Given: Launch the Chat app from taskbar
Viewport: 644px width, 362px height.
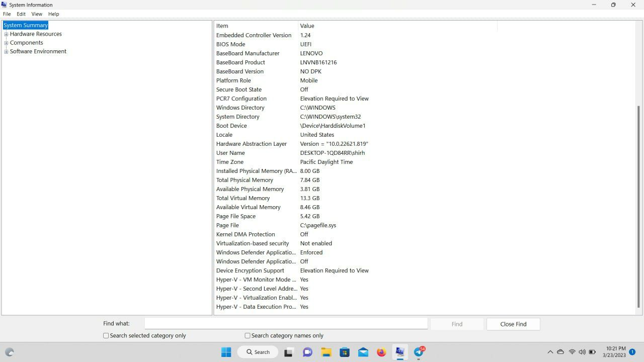Looking at the screenshot, I should (307, 352).
